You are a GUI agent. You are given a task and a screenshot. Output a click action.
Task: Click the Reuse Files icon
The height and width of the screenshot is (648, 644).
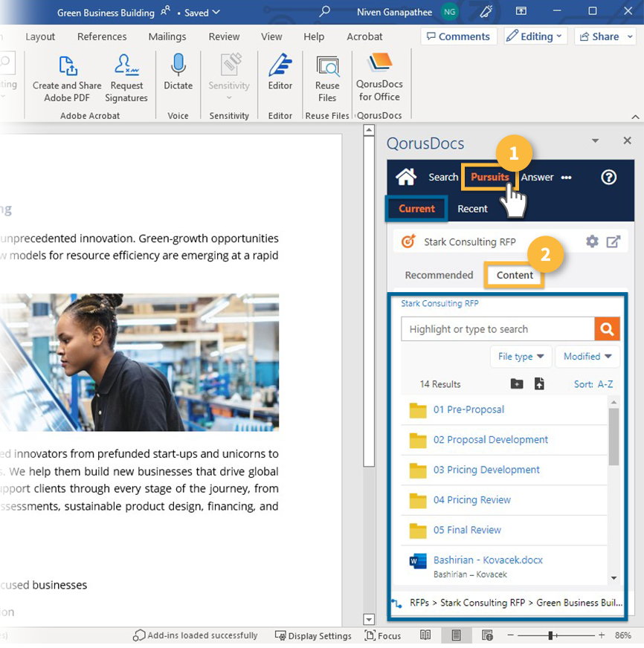click(x=327, y=77)
